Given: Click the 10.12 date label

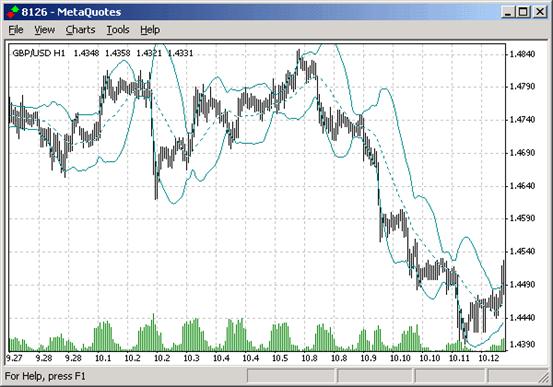Looking at the screenshot, I should pyautogui.click(x=489, y=358).
